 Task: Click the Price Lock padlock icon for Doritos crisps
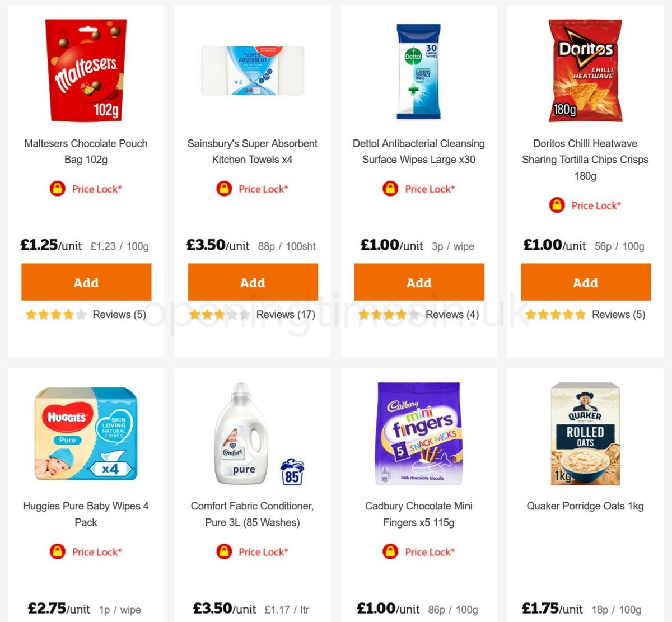pos(556,205)
